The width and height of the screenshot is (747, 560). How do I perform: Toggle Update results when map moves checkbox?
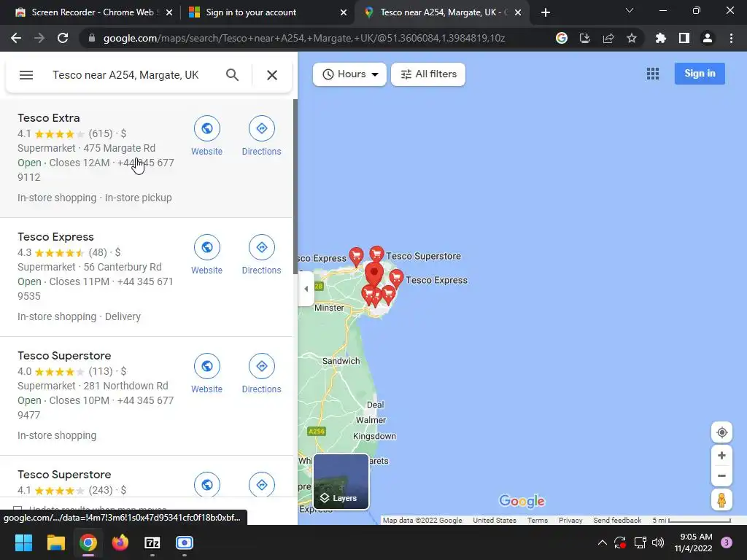18,509
